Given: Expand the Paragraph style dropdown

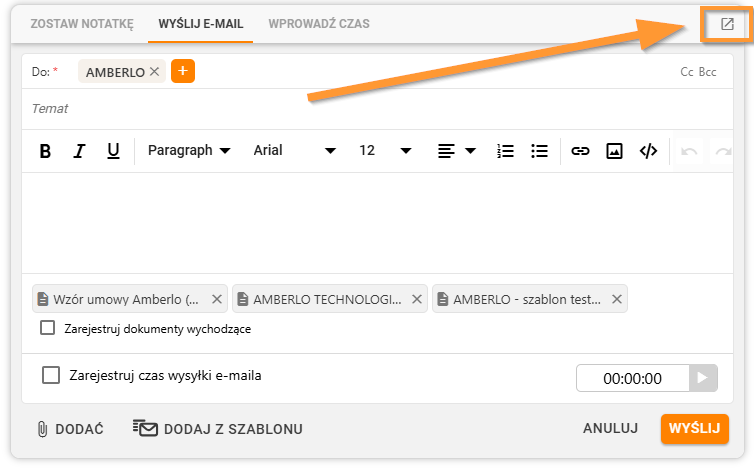Looking at the screenshot, I should pos(189,151).
